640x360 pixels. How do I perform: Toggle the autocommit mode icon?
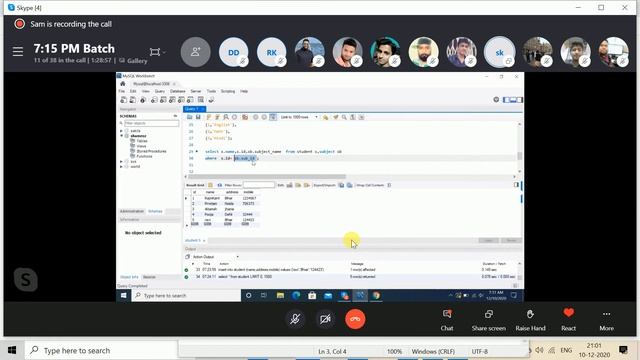(x=273, y=117)
